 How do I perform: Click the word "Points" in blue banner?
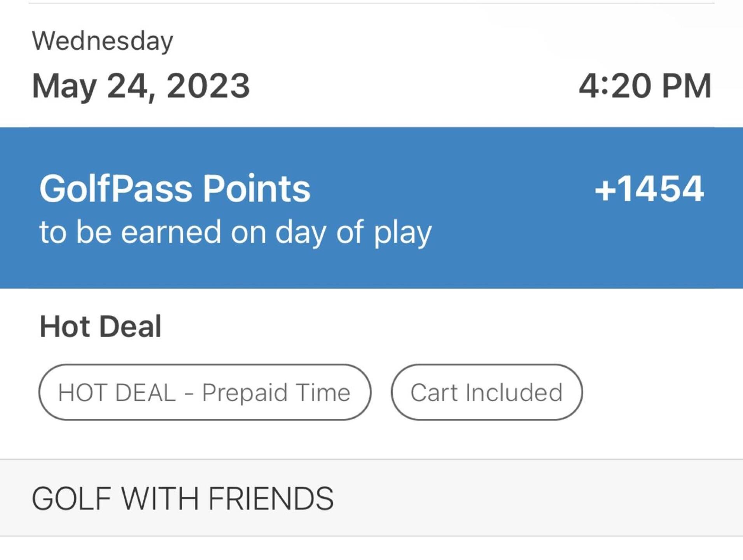(x=256, y=189)
